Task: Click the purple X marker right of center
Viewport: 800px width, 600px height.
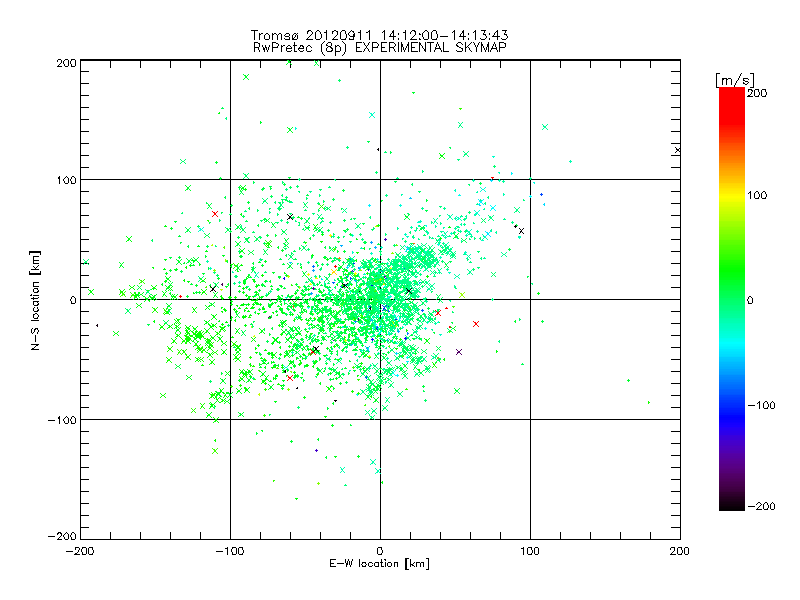Action: [x=459, y=352]
